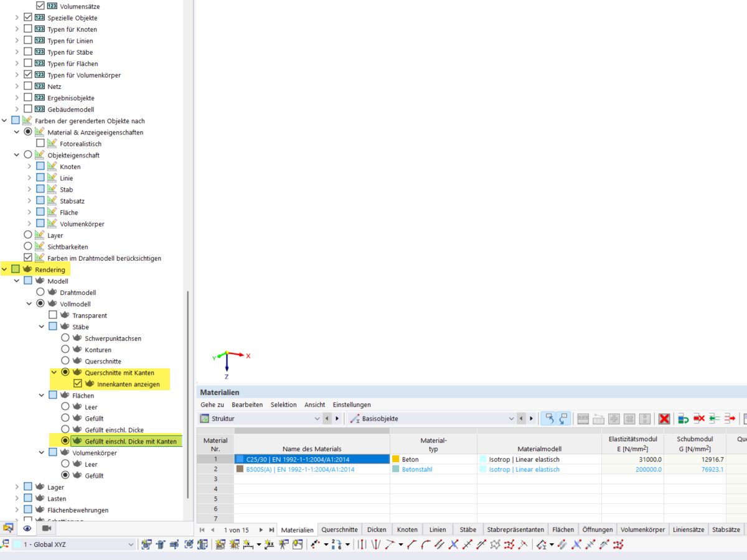Image resolution: width=747 pixels, height=560 pixels.
Task: Switch to the Querschnitte tab
Action: [339, 530]
